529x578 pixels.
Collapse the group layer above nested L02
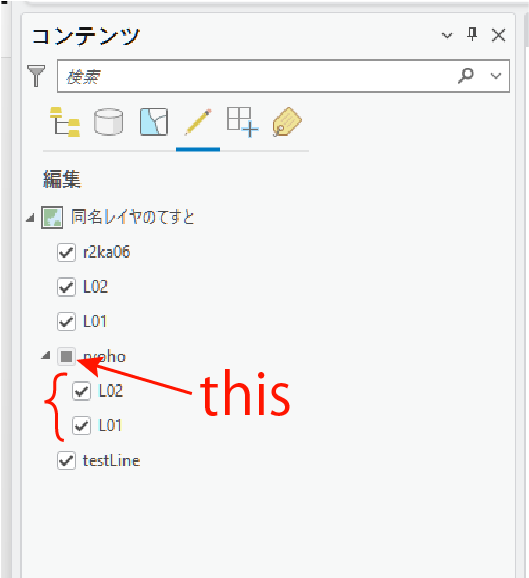(46, 356)
